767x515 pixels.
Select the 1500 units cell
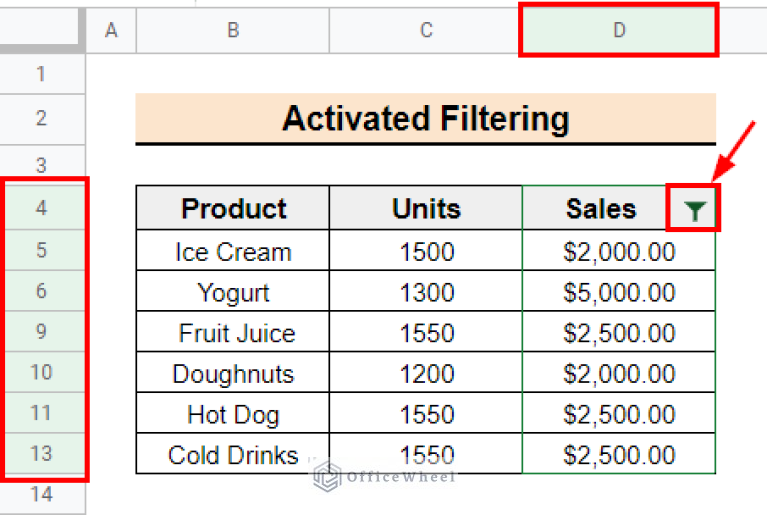[426, 250]
